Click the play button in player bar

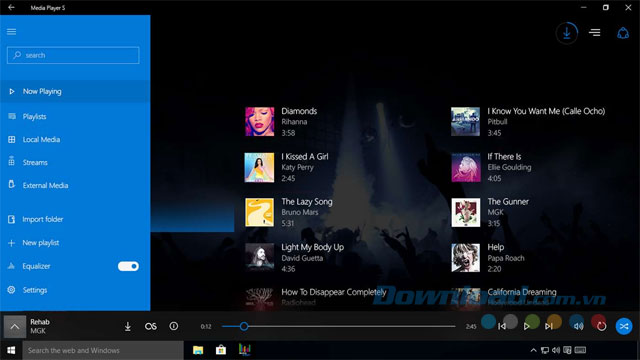click(526, 326)
